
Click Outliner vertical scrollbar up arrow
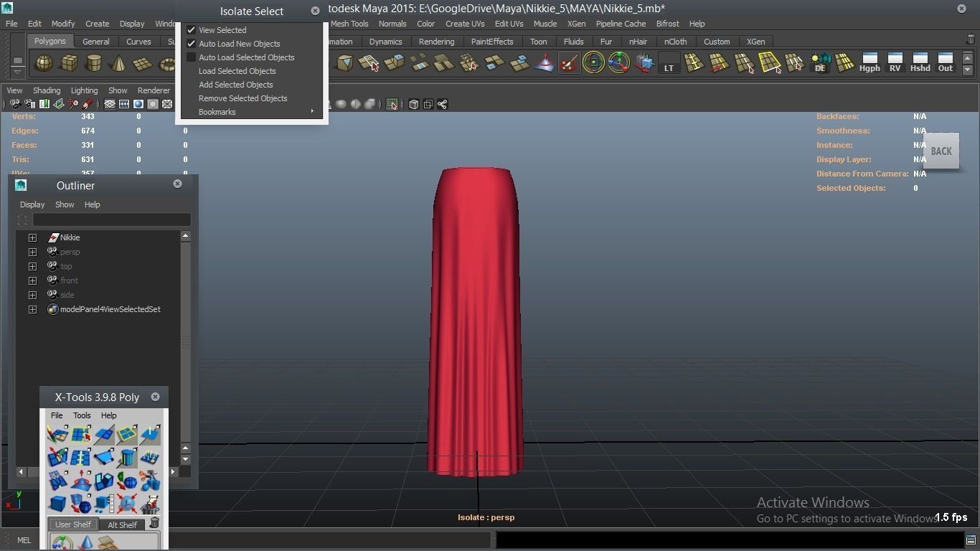[x=185, y=236]
